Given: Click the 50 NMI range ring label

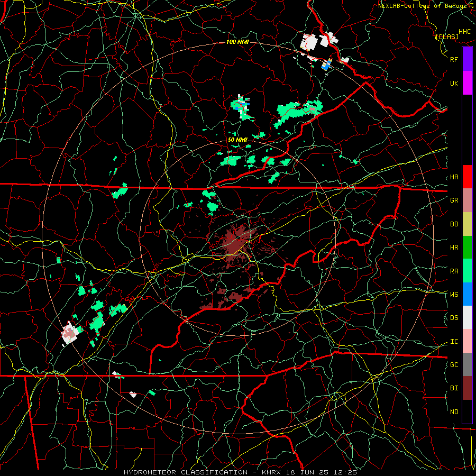Looking at the screenshot, I should (x=237, y=140).
